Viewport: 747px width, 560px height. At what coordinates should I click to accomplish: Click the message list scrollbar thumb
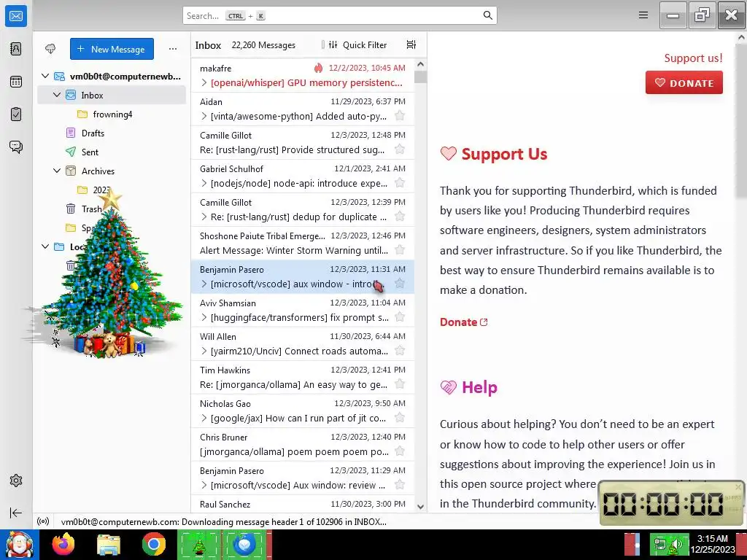tap(420, 77)
